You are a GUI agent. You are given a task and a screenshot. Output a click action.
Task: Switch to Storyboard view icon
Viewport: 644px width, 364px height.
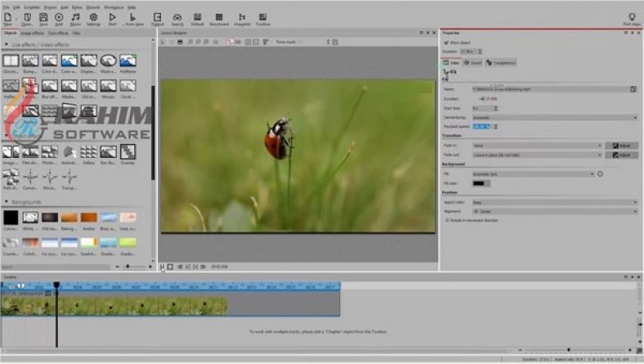[x=219, y=17]
